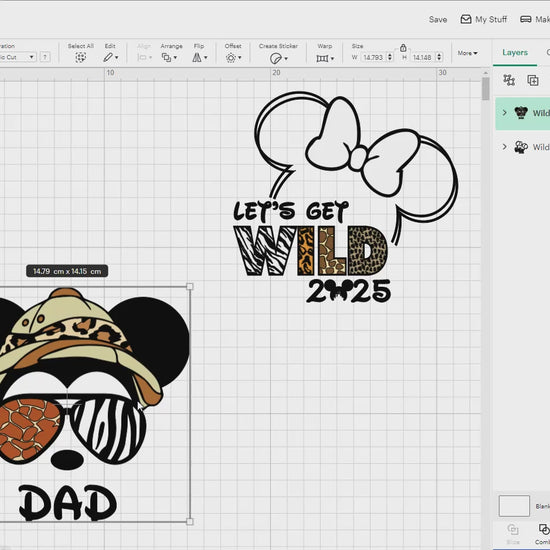Screen dimensions: 550x550
Task: Click the Make button at top right
Action: tap(535, 19)
